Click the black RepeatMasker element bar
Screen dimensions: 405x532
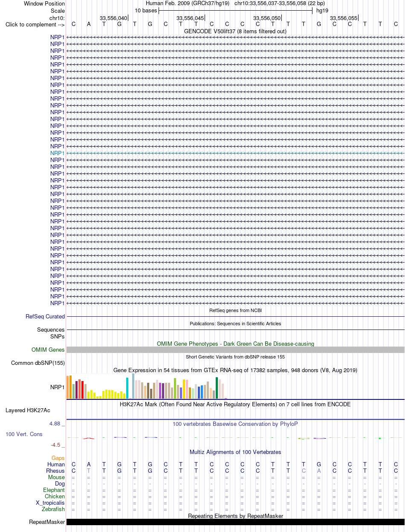235,522
